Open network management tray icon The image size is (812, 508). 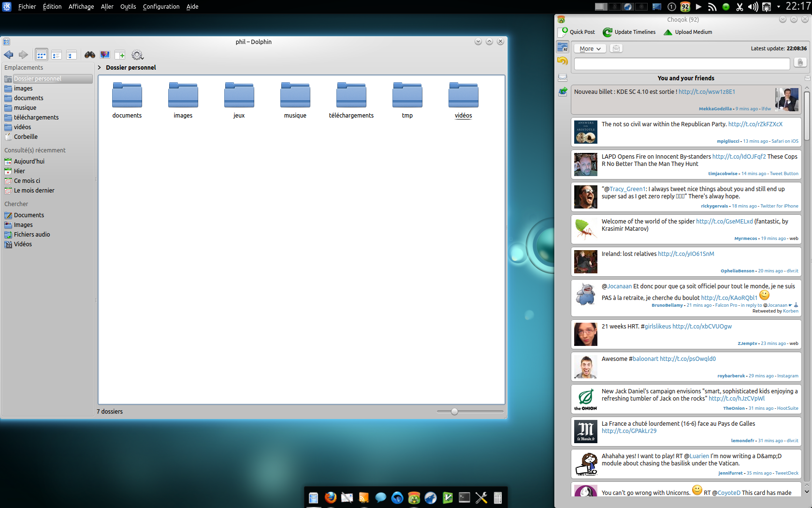click(x=767, y=6)
